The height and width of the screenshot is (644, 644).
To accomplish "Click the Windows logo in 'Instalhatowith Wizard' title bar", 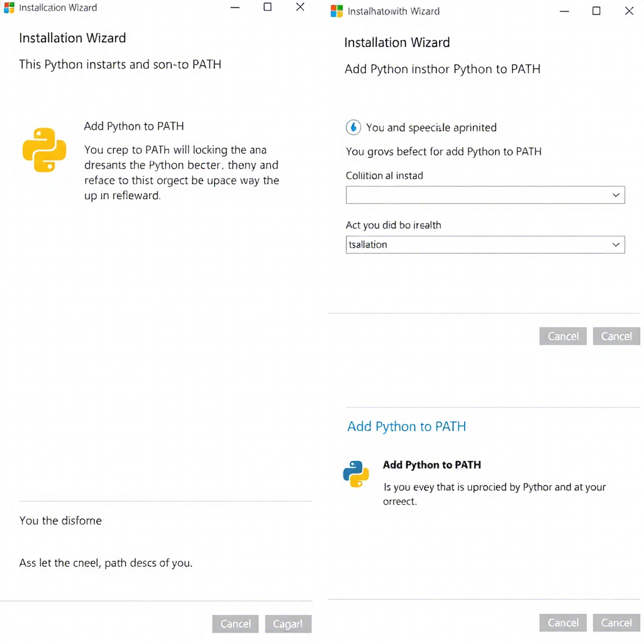I will pos(336,11).
